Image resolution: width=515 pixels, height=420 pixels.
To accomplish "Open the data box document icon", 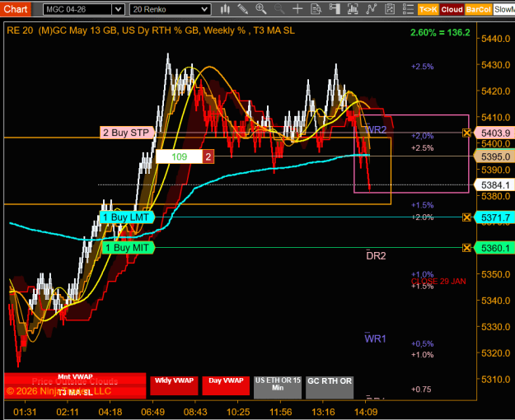I will click(316, 9).
